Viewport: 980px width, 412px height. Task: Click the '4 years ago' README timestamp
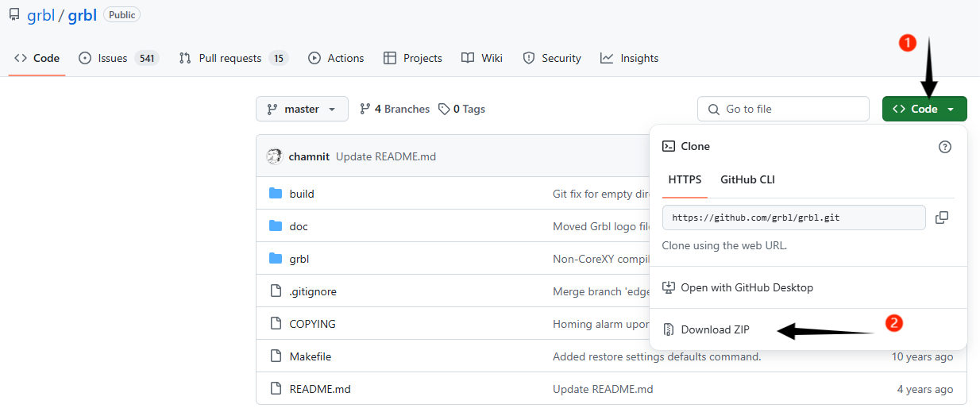925,389
